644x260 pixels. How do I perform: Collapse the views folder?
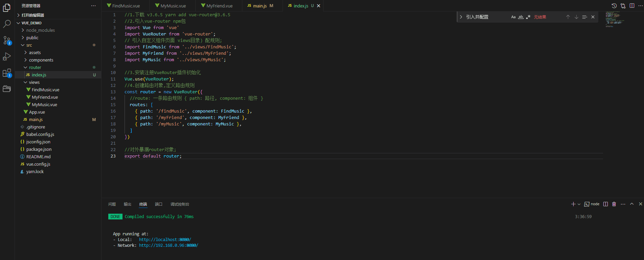click(58, 82)
